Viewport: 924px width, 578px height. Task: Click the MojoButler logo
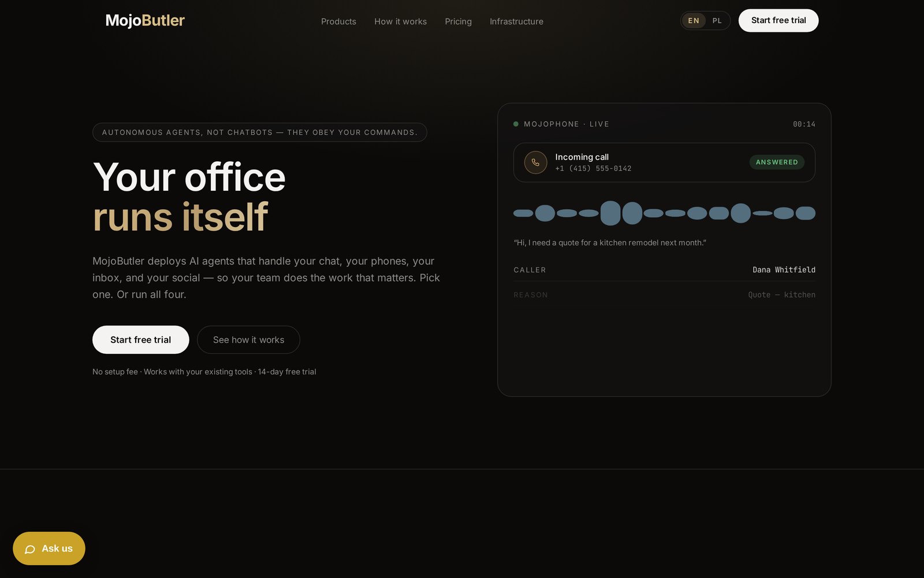[145, 20]
